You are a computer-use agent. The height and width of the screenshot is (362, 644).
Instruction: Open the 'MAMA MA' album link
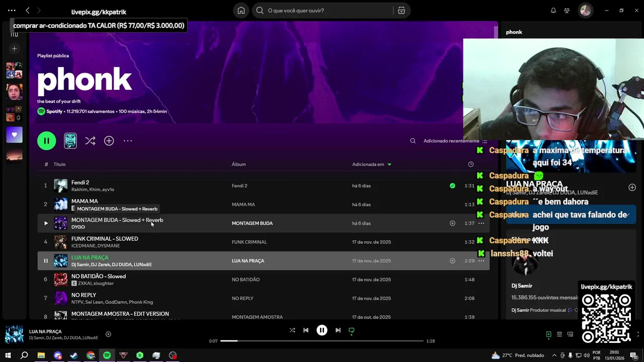tap(243, 205)
